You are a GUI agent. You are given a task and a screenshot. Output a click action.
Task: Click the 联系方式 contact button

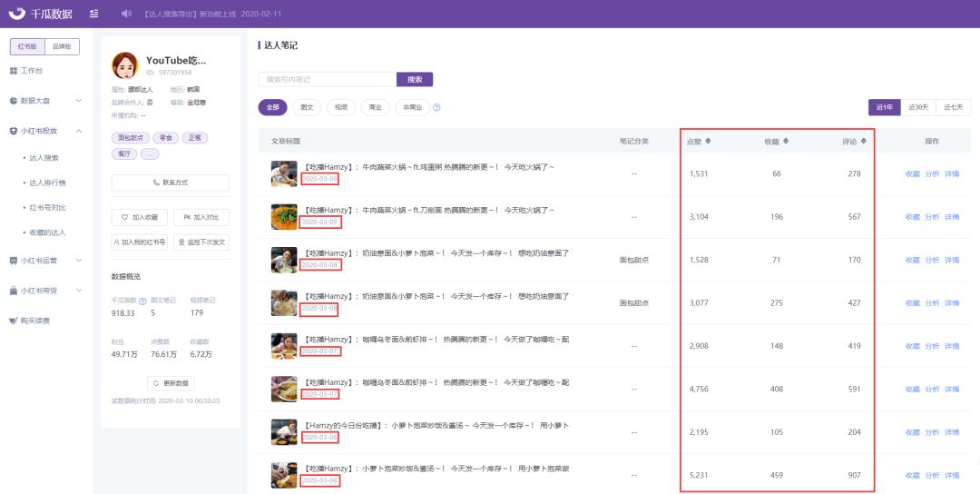point(170,183)
